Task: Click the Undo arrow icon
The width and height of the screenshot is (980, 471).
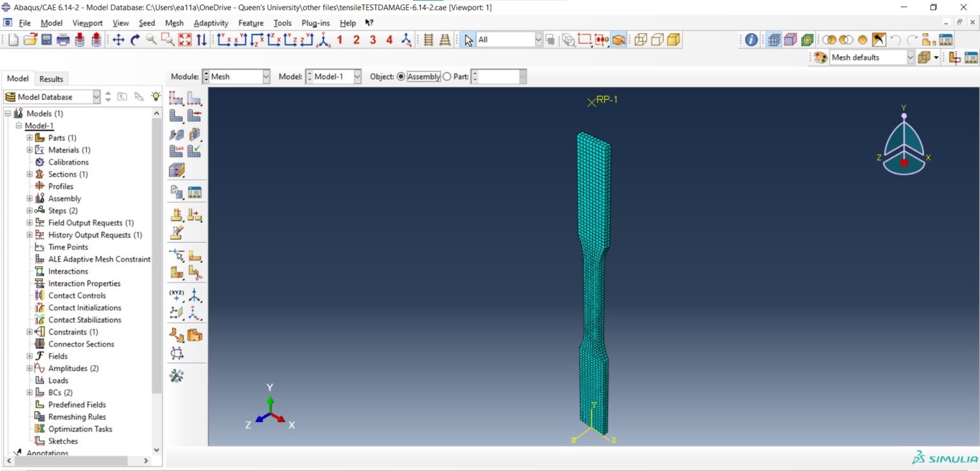Action: tap(895, 40)
